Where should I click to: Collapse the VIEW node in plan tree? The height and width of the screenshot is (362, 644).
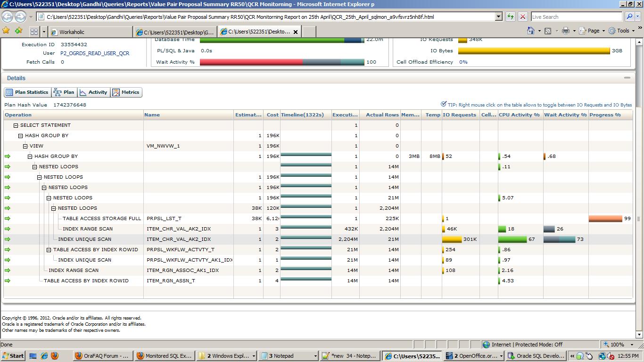pyautogui.click(x=25, y=146)
